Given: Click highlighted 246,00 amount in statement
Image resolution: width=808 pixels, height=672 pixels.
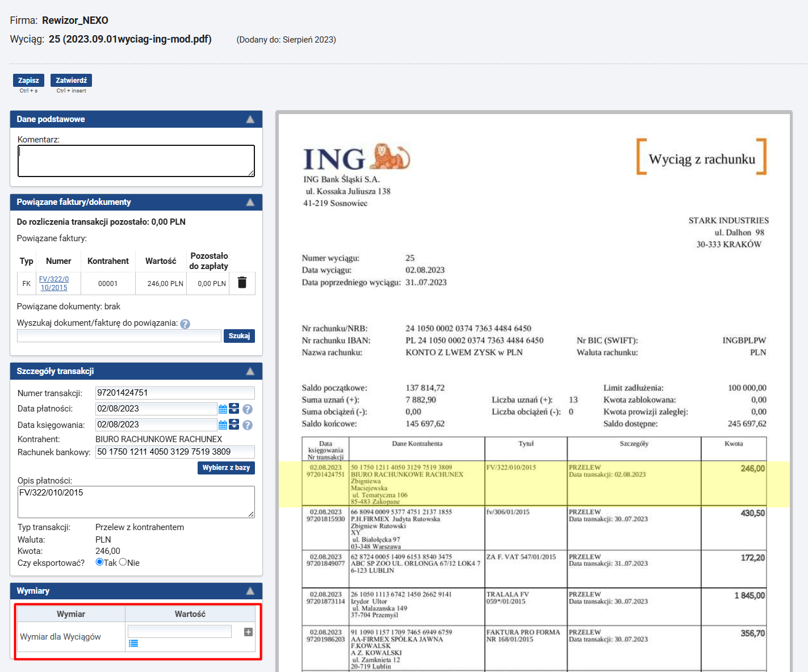Looking at the screenshot, I should tap(752, 469).
